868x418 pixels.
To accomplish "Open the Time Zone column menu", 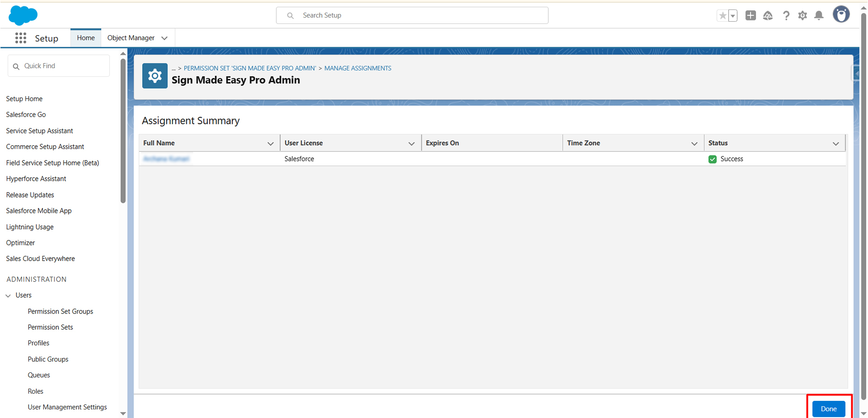I will (x=694, y=143).
